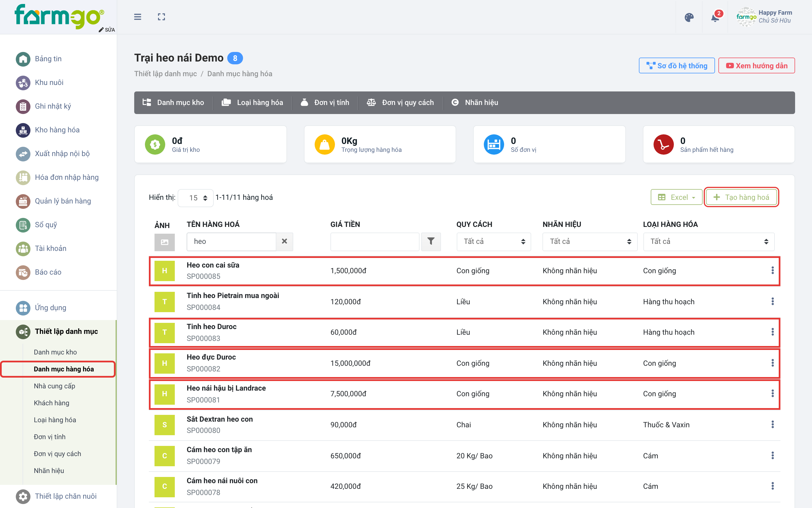Open Loại hàng hóa filter dropdown
Screen dimensions: 812x508
[x=709, y=241]
